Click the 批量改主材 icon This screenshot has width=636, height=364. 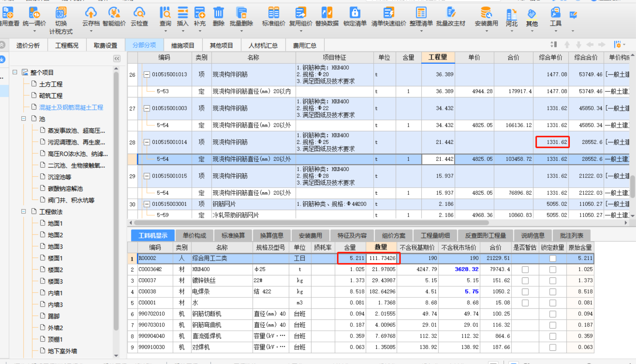[451, 12]
